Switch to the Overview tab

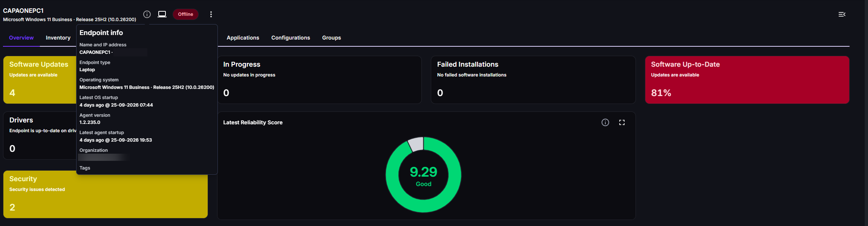pyautogui.click(x=21, y=38)
